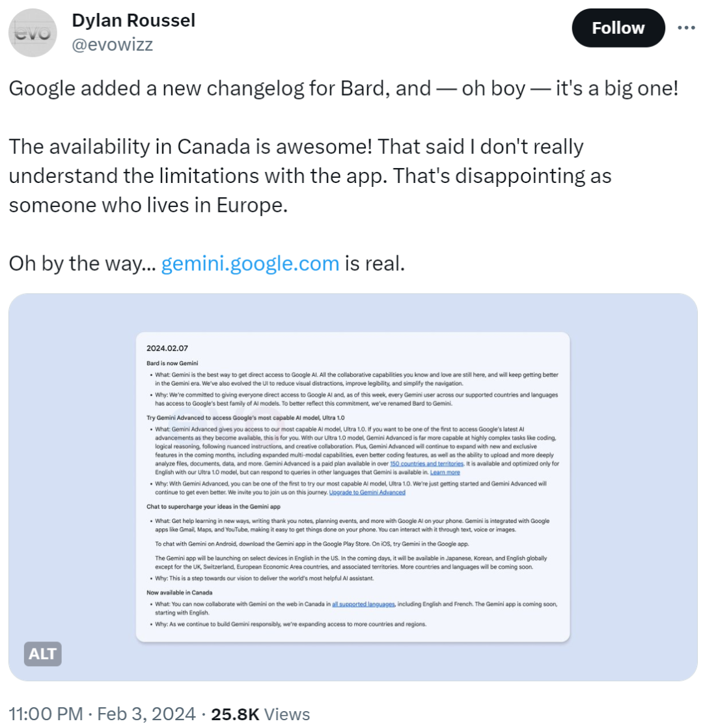
Task: Click the @evowizz handle
Action: click(113, 44)
